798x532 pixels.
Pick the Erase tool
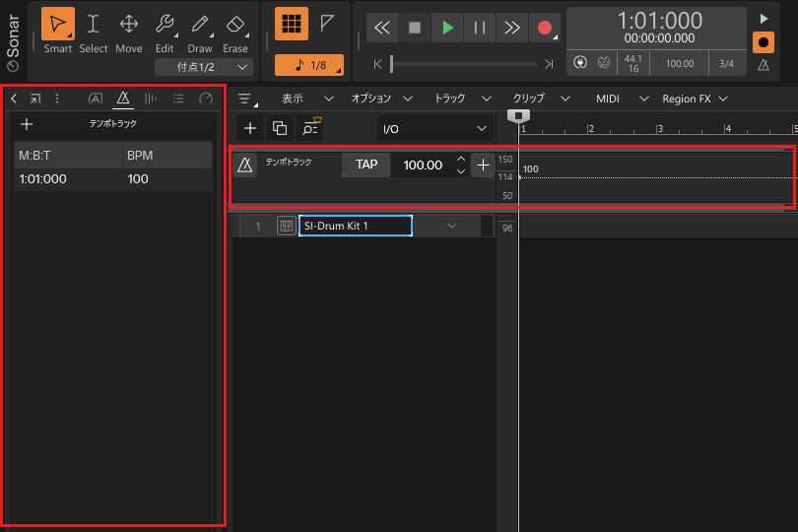pos(235,25)
